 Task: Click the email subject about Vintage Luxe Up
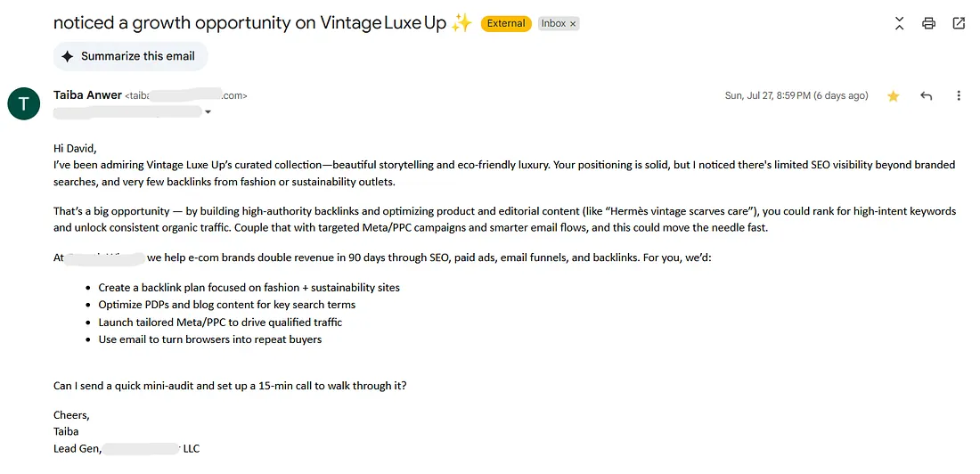tap(250, 24)
